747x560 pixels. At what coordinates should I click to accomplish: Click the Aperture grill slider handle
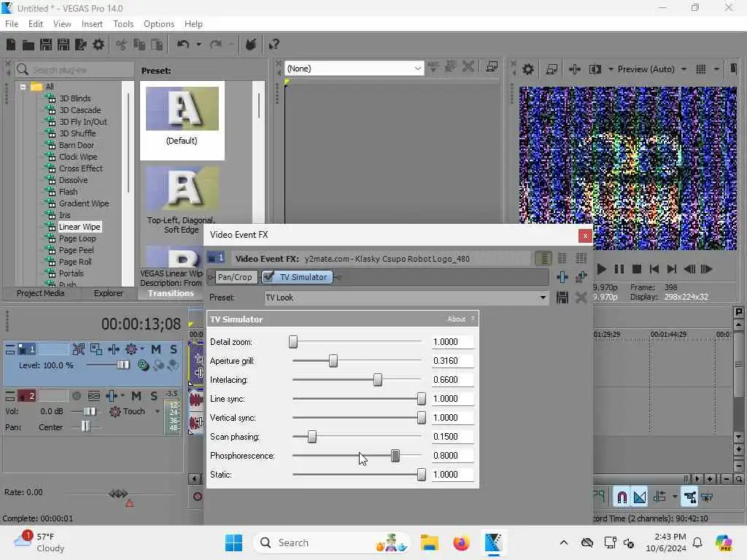coord(333,361)
